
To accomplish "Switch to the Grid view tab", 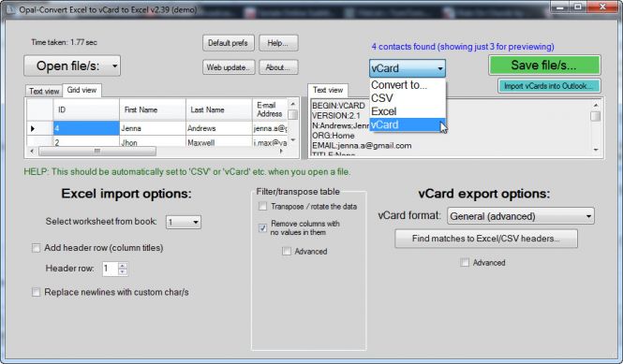I will pos(82,90).
